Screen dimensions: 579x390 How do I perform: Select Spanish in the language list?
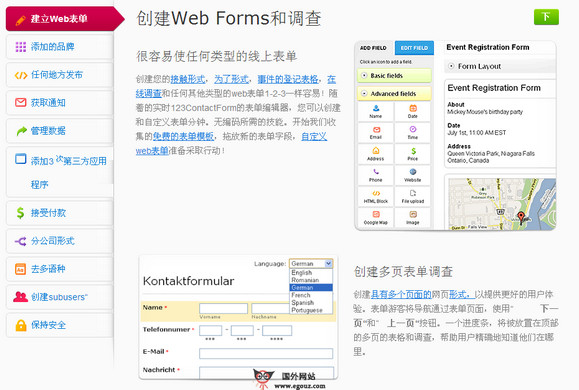(x=311, y=302)
